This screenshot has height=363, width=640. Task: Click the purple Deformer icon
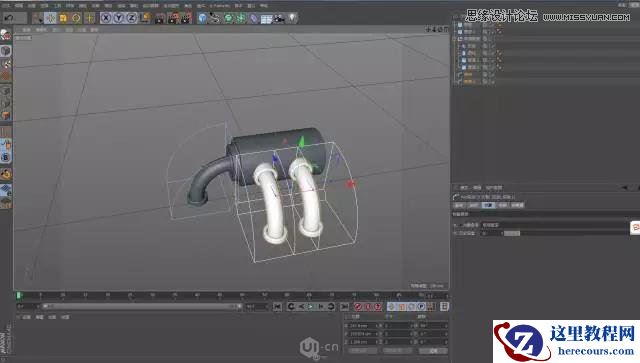click(253, 18)
